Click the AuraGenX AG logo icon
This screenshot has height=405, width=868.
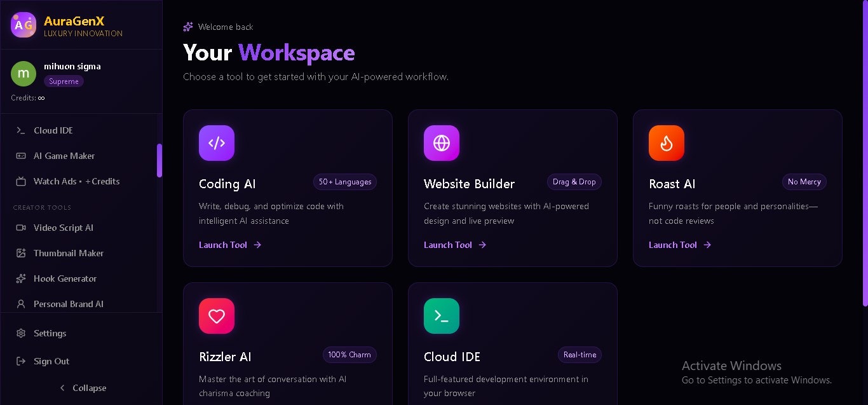click(24, 25)
